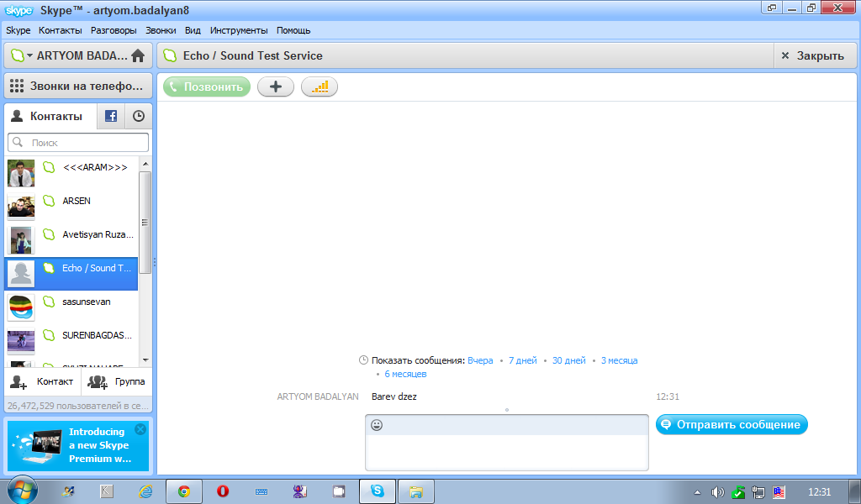Open Internet Explorer from taskbar
The width and height of the screenshot is (861, 504).
pyautogui.click(x=145, y=491)
